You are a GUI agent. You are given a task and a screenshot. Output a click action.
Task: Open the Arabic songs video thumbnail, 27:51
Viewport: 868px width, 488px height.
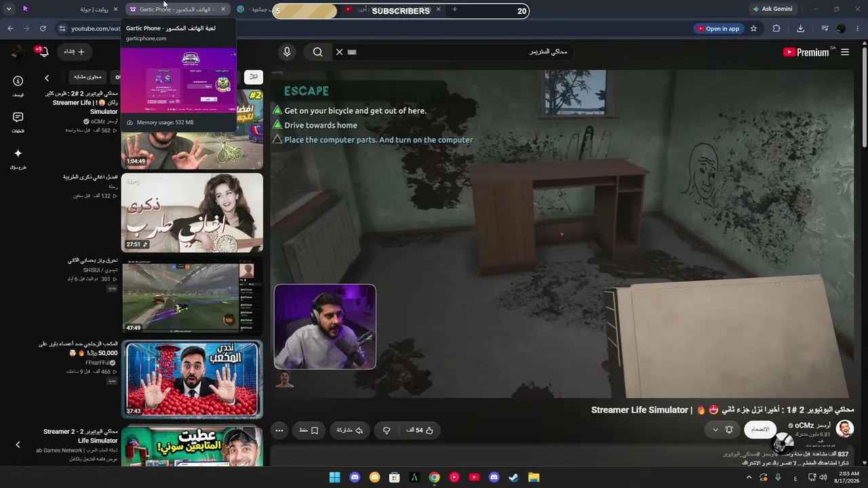coord(192,212)
